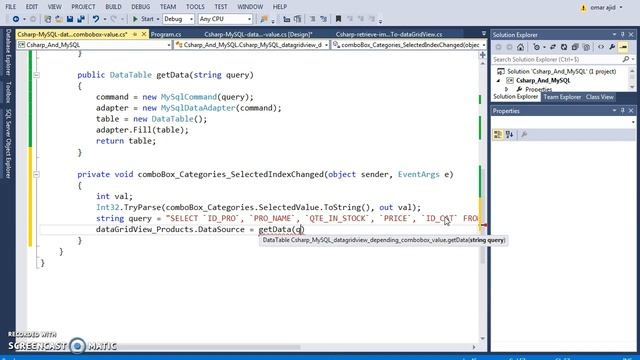Increase line indent using the toolbar icon

[323, 19]
